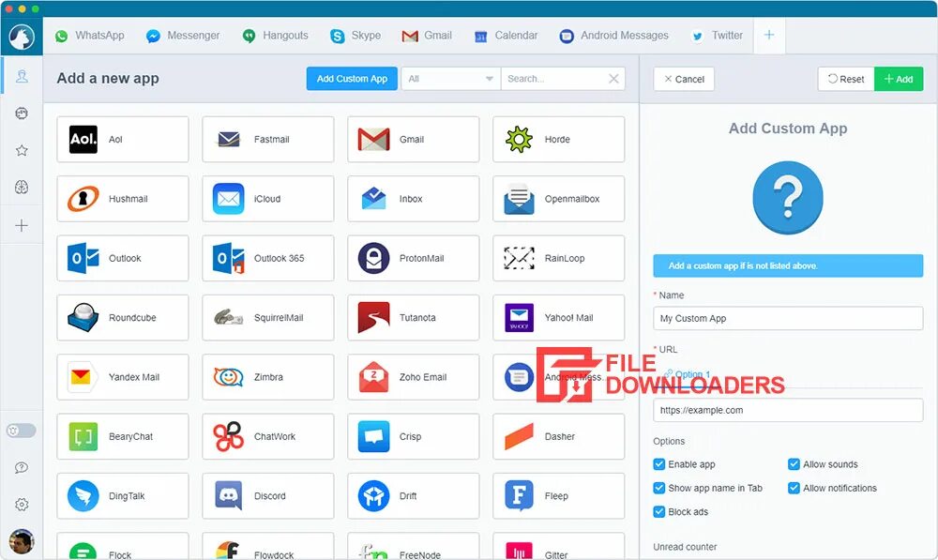The width and height of the screenshot is (938, 560).
Task: Pick the Horde gear icon
Action: [519, 140]
